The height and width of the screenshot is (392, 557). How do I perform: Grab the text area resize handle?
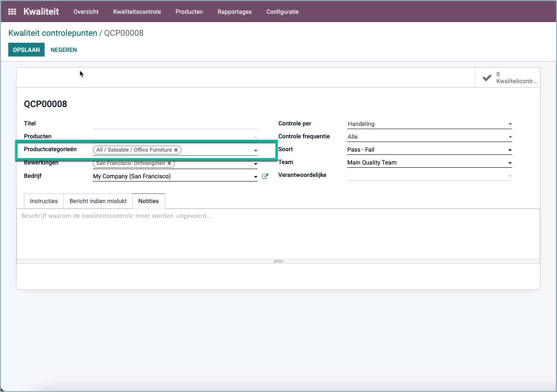pyautogui.click(x=278, y=261)
